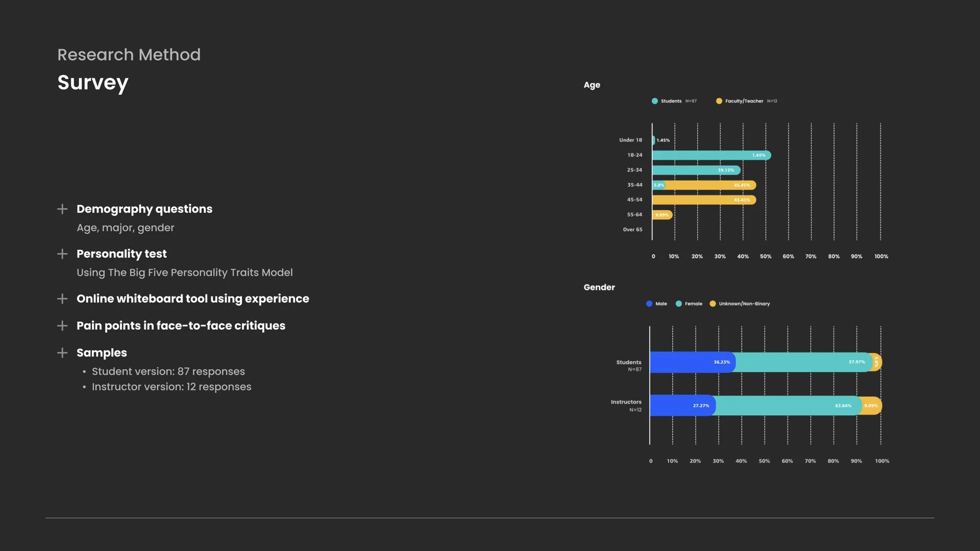
Task: Click yellow Faculty/Teacher legend dot
Action: pyautogui.click(x=719, y=101)
